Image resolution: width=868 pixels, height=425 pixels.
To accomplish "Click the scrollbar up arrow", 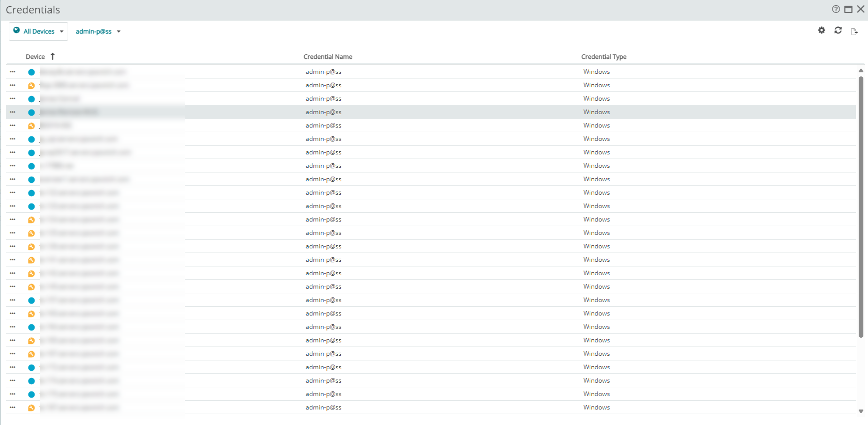I will tap(861, 71).
